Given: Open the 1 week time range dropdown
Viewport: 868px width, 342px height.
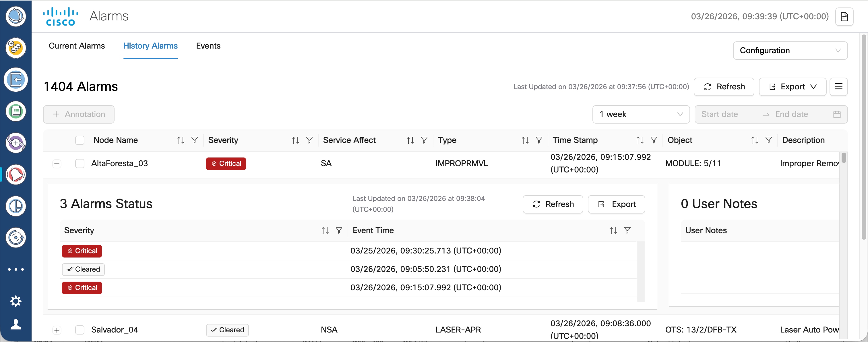Looking at the screenshot, I should click(x=641, y=114).
